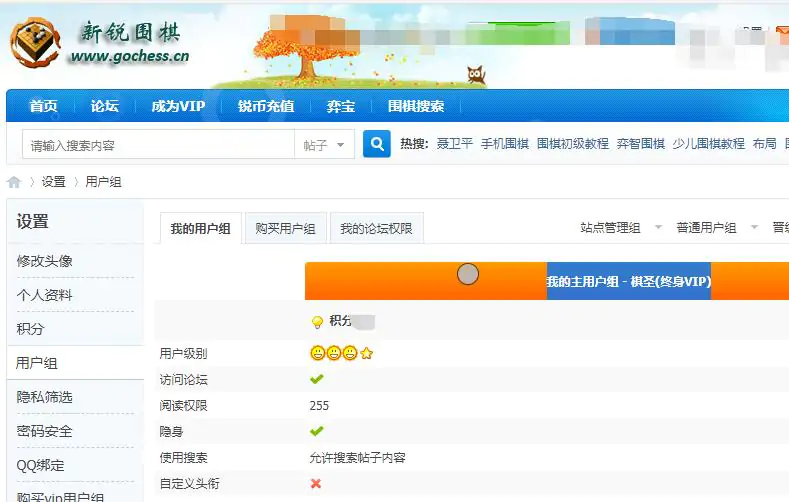This screenshot has width=789, height=502.
Task: Click the owl mascot in the banner
Action: 476,75
